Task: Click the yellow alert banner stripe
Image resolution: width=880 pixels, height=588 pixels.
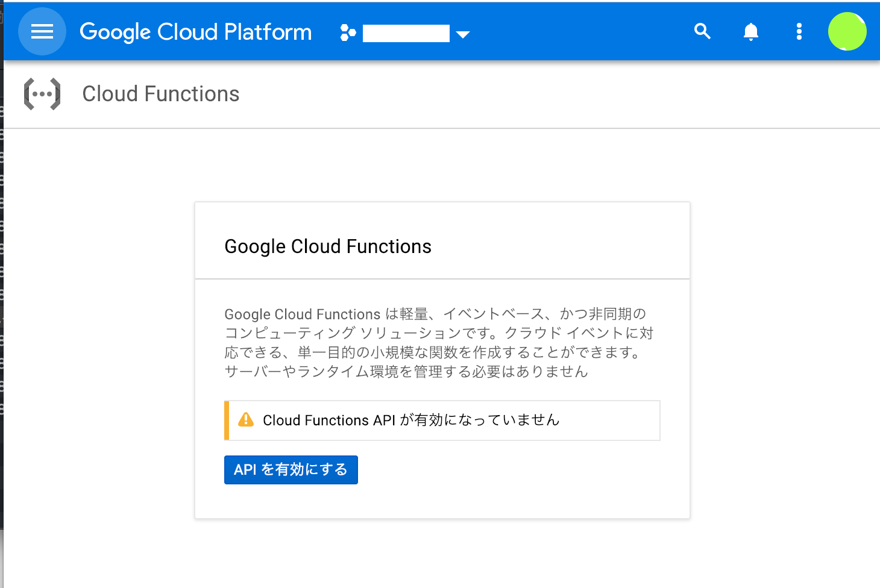Action: [x=227, y=420]
